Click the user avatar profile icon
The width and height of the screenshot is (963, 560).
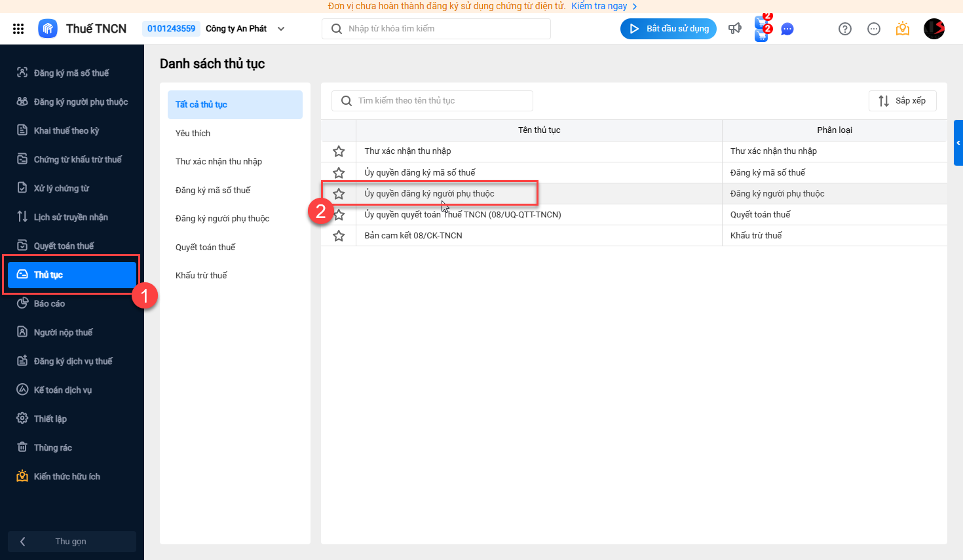[934, 29]
